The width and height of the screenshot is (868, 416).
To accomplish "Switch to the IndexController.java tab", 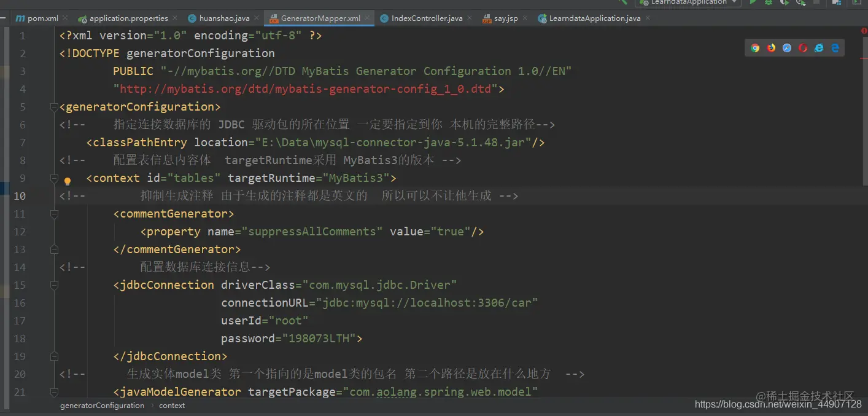I will [x=427, y=18].
